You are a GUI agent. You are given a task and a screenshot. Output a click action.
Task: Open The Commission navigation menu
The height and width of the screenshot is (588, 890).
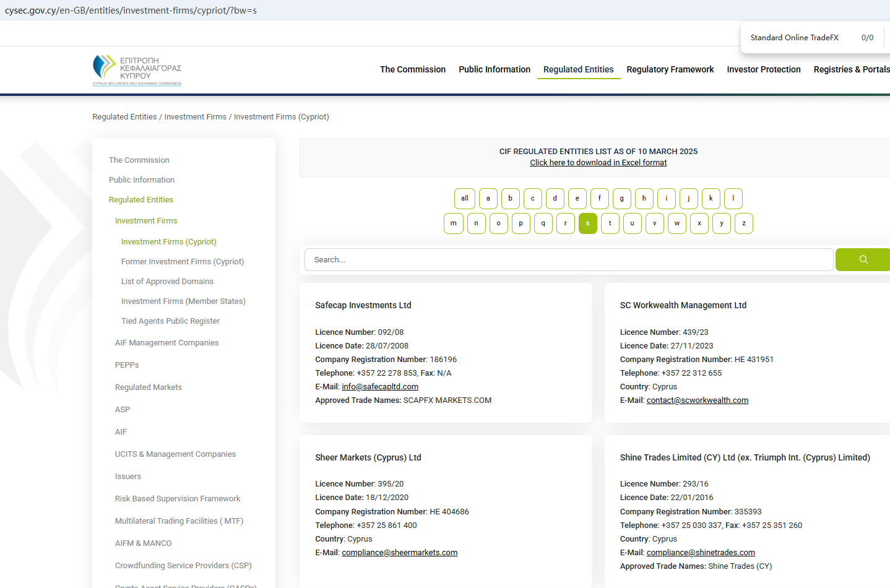coord(412,69)
